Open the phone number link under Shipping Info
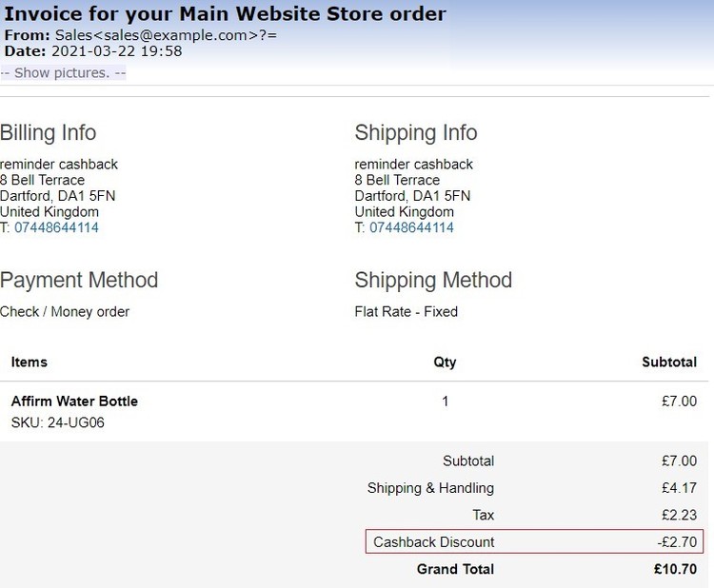 point(411,228)
